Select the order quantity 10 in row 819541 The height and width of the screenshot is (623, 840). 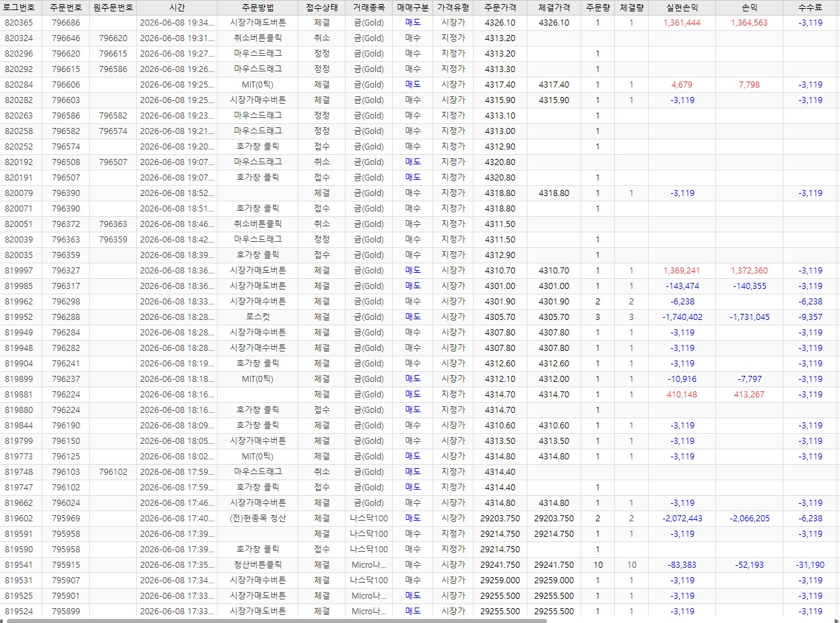pos(597,564)
